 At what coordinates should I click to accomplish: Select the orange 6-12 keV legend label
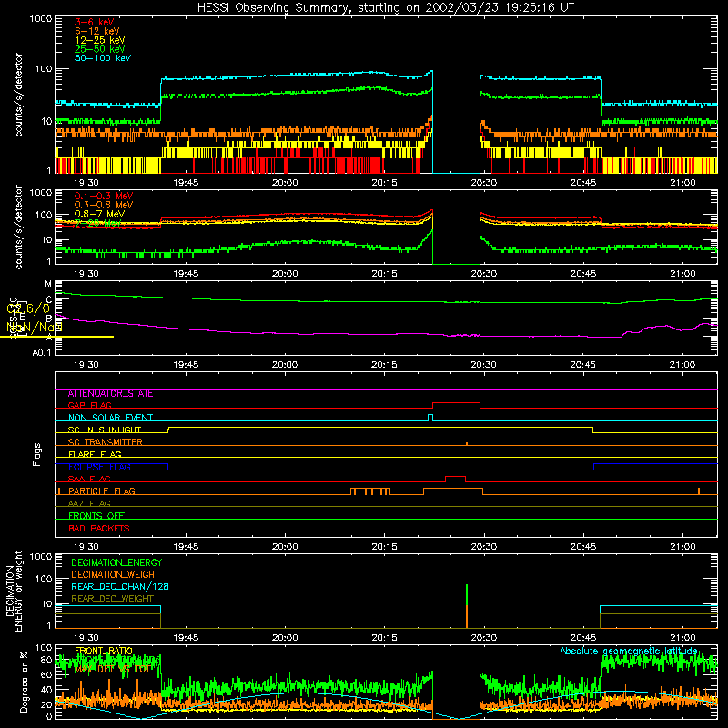pos(97,31)
